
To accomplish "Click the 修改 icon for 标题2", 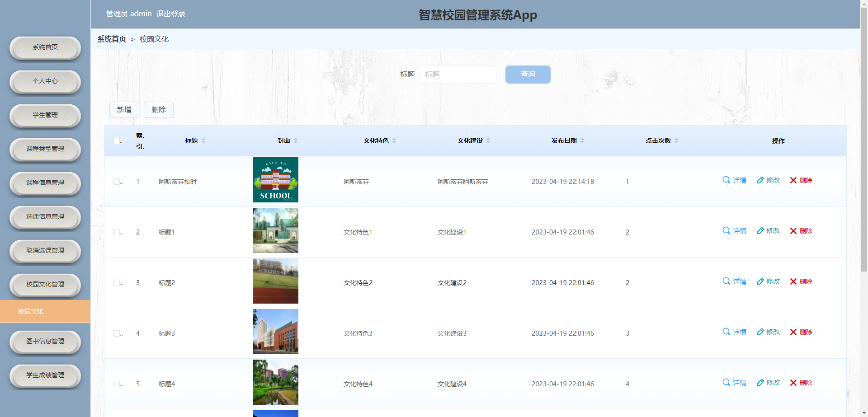I will [x=768, y=281].
